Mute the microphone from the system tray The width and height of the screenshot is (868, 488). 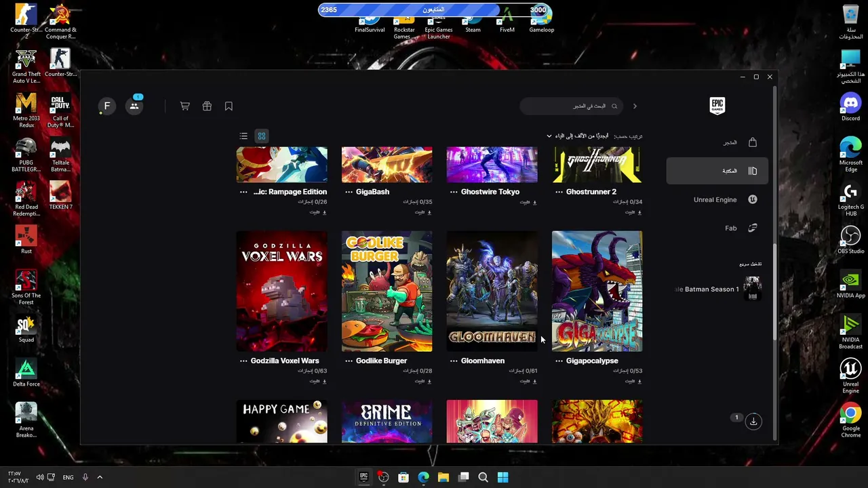(85, 477)
